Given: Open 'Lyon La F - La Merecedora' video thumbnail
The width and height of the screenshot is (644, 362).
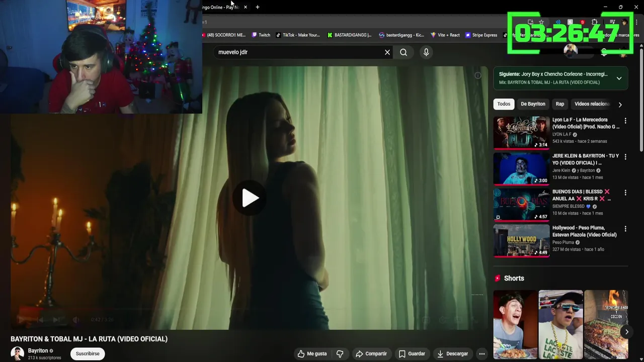Looking at the screenshot, I should 521,133.
